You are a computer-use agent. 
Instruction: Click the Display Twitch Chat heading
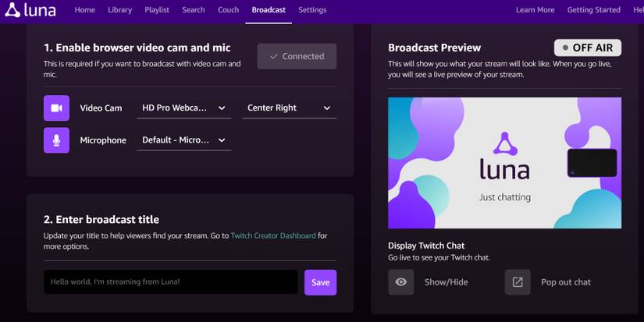(426, 246)
